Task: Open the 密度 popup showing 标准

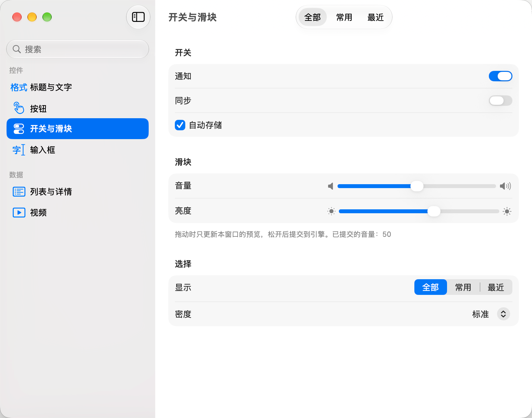Action: 491,314
